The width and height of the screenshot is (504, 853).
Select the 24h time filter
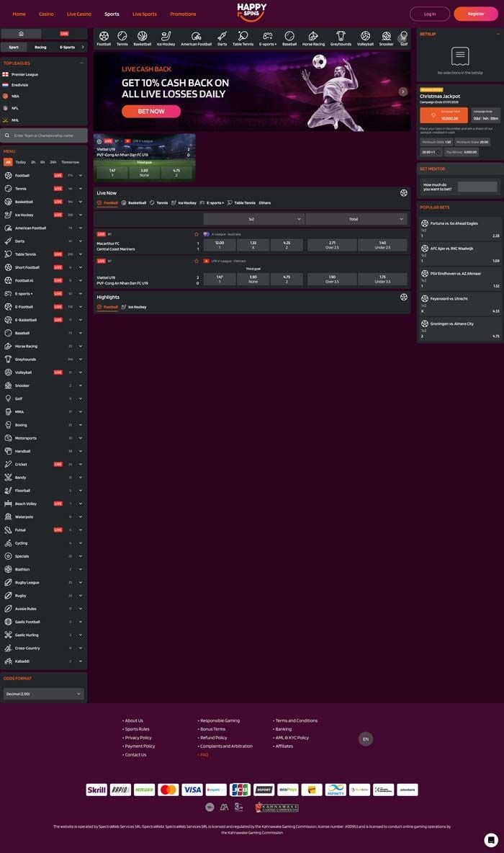pyautogui.click(x=53, y=162)
